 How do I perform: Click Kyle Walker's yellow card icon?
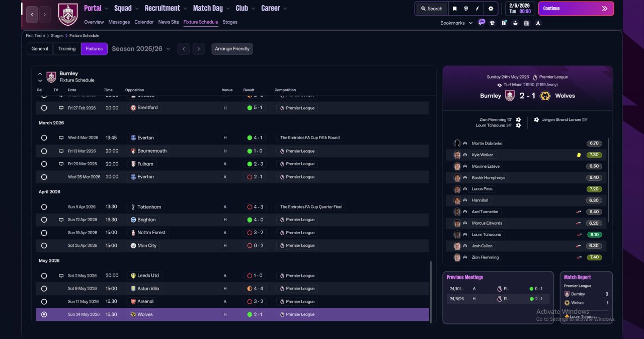coord(579,155)
